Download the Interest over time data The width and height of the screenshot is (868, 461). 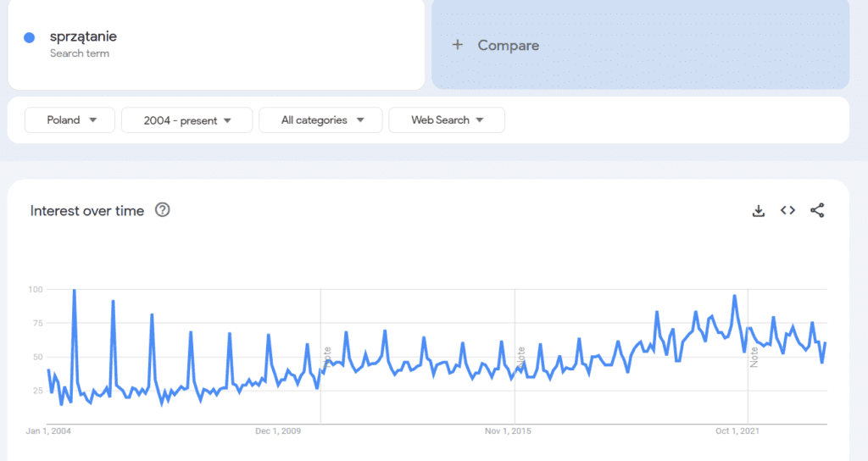click(759, 211)
